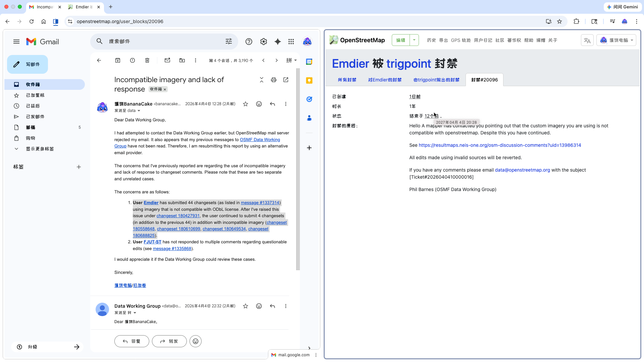The image size is (644, 362).
Task: Mark conversation as unread
Action: click(x=167, y=60)
